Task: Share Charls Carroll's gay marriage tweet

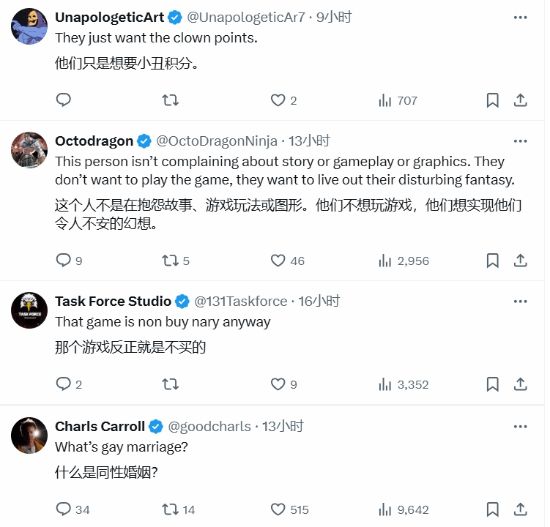Action: tap(520, 509)
